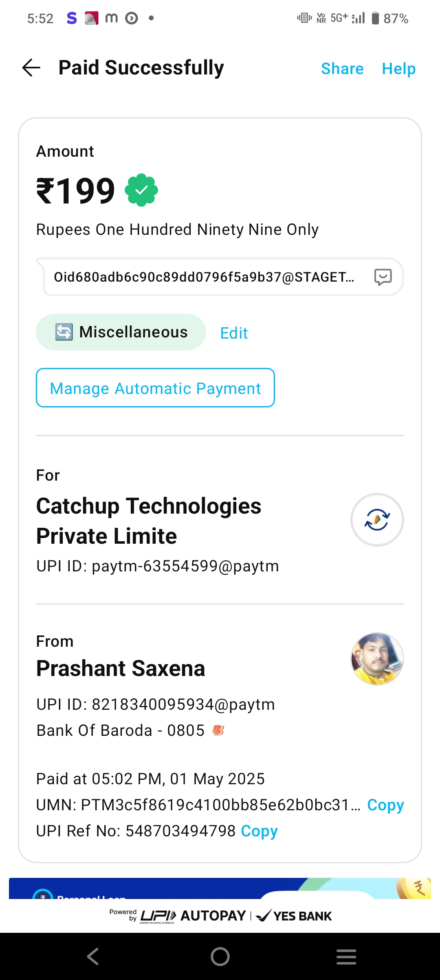Tap the Bank of Baroda logo
The width and height of the screenshot is (440, 980).
(x=218, y=731)
